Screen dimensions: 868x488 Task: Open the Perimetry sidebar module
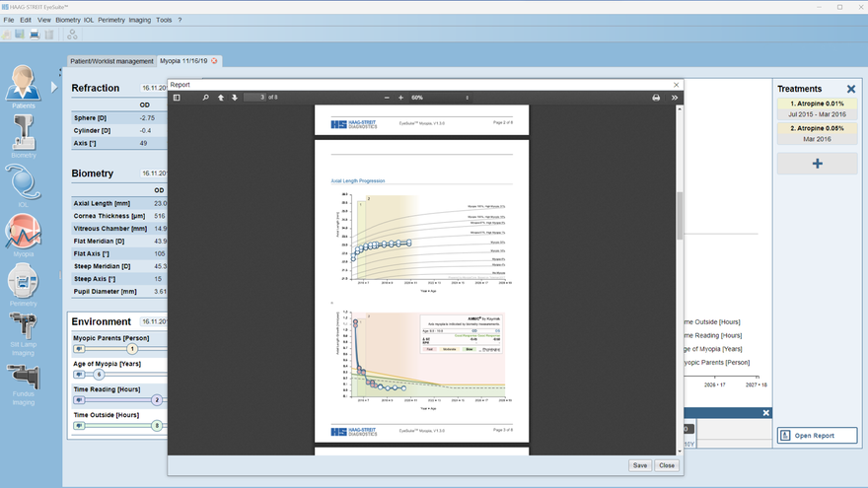pyautogui.click(x=23, y=284)
